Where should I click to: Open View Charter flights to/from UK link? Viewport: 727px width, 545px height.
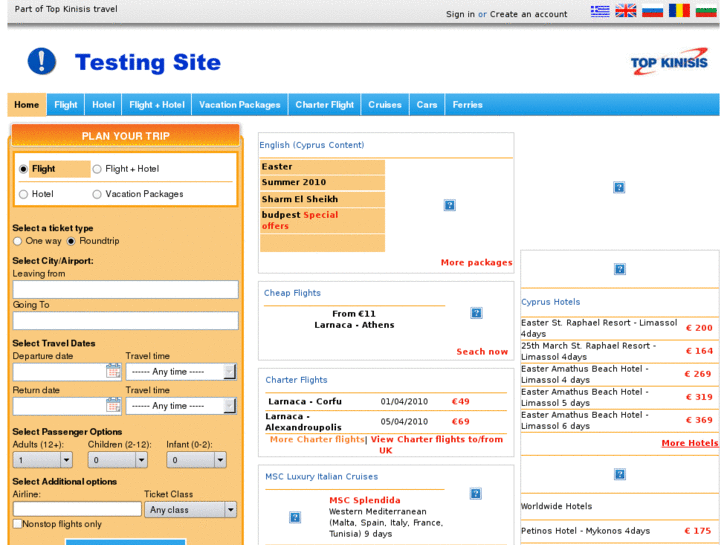(x=436, y=444)
